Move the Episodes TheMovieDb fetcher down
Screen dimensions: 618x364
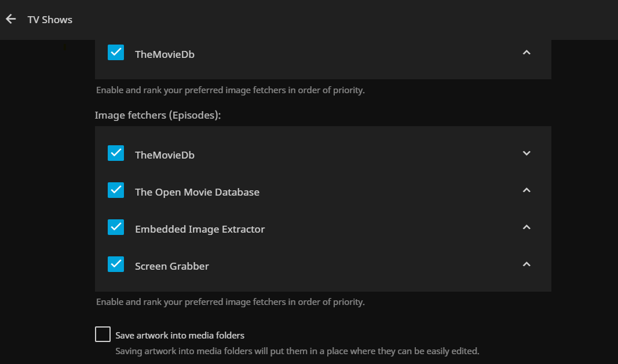[x=526, y=153]
